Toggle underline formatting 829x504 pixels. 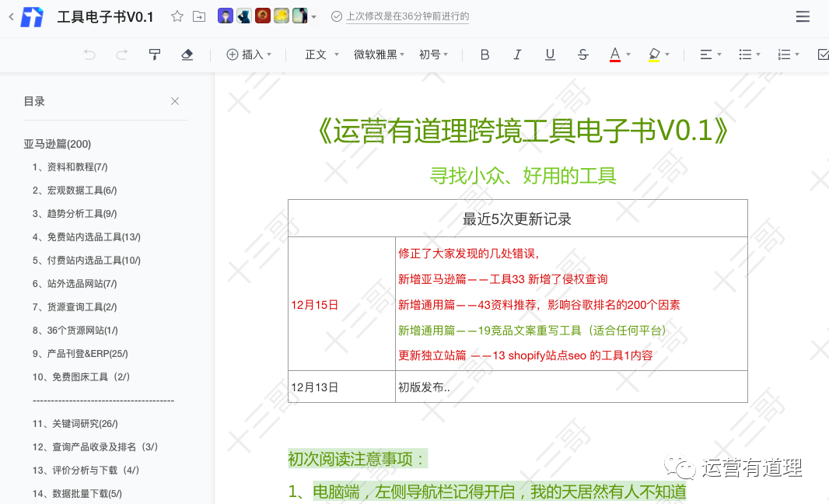pos(550,54)
